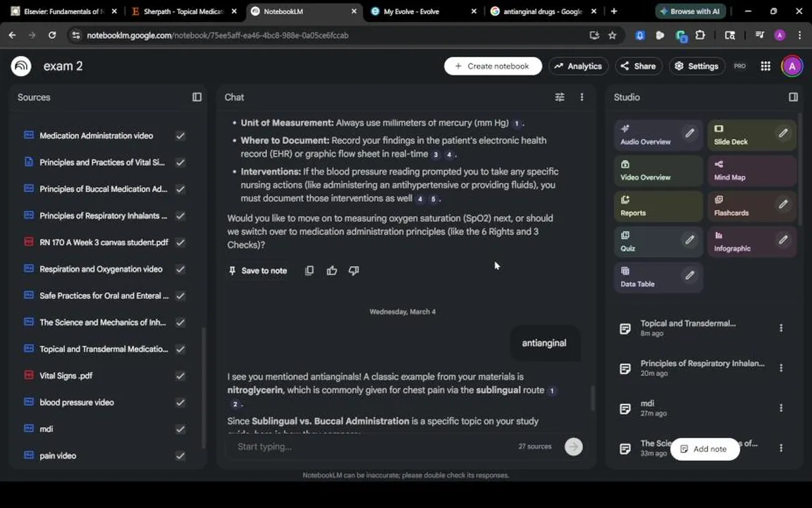Create a Mind Map

click(x=751, y=171)
